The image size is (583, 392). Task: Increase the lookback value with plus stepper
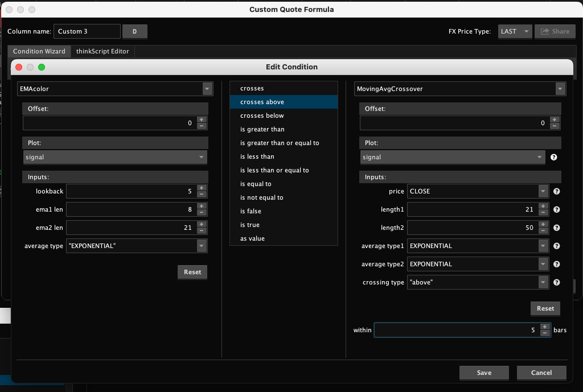coord(202,188)
